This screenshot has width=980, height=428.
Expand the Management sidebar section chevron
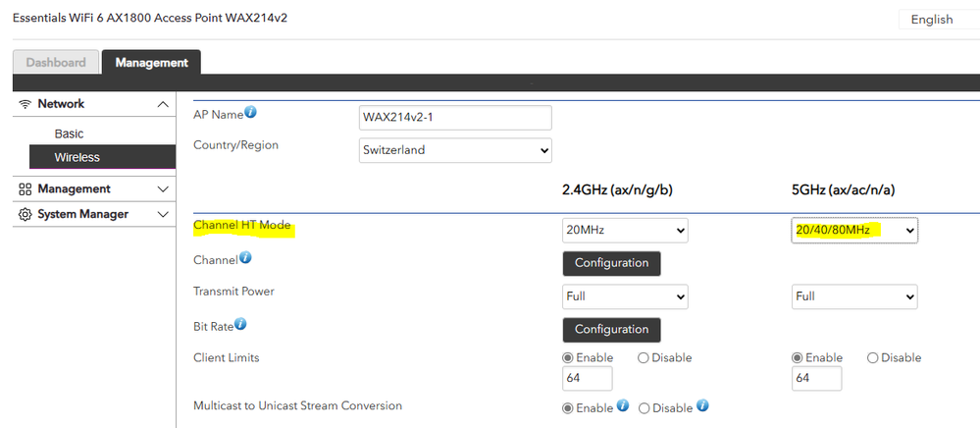163,189
